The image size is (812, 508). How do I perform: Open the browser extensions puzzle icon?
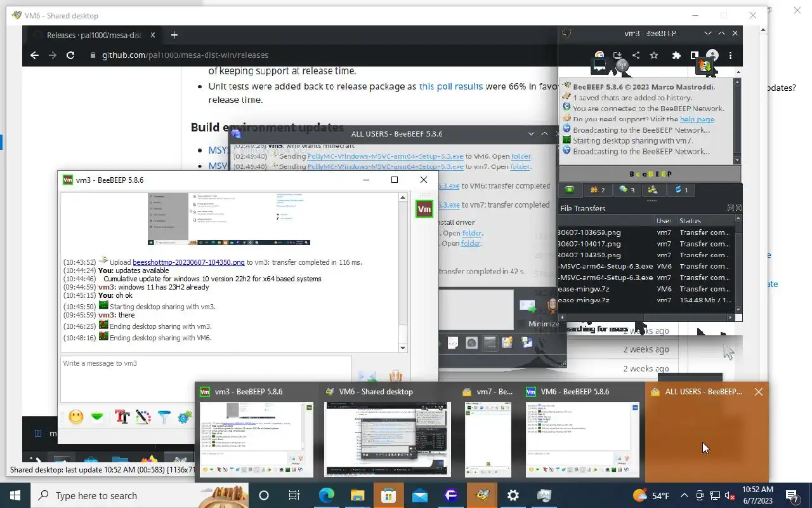(676, 55)
